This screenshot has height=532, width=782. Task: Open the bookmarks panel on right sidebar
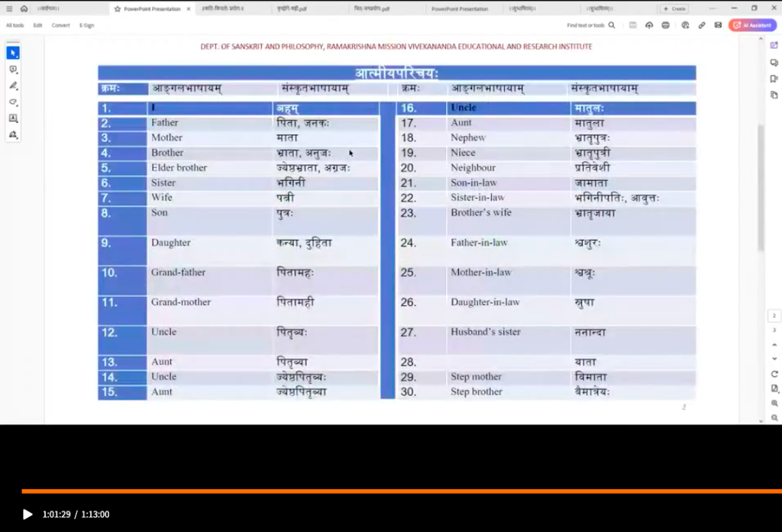[774, 79]
